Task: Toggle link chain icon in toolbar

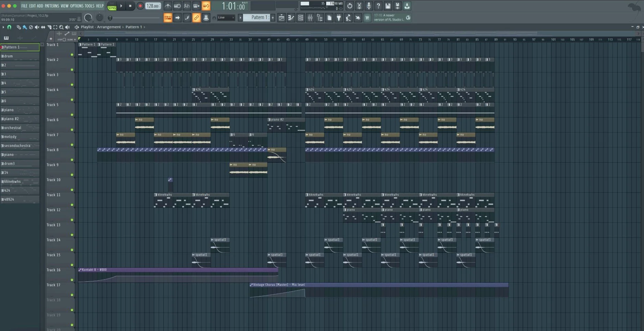Action: pos(196,18)
